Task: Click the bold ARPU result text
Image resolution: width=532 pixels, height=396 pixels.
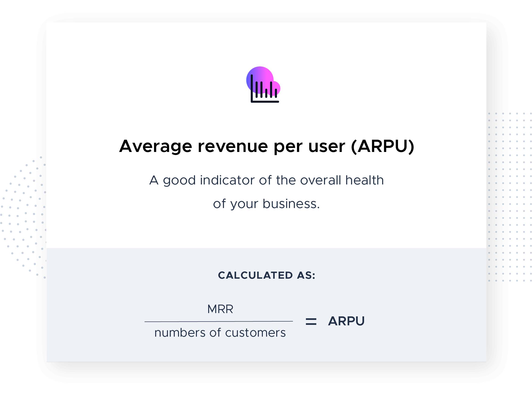Action: click(x=346, y=321)
